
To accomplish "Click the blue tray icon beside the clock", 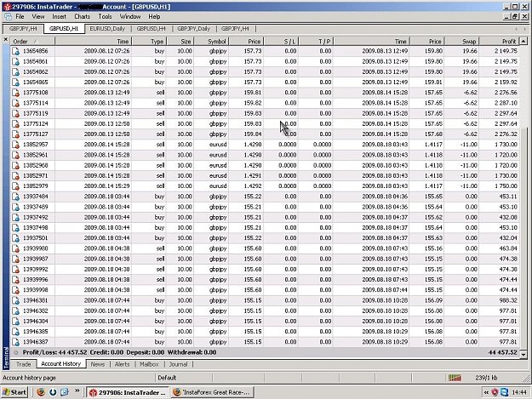I will [505, 392].
